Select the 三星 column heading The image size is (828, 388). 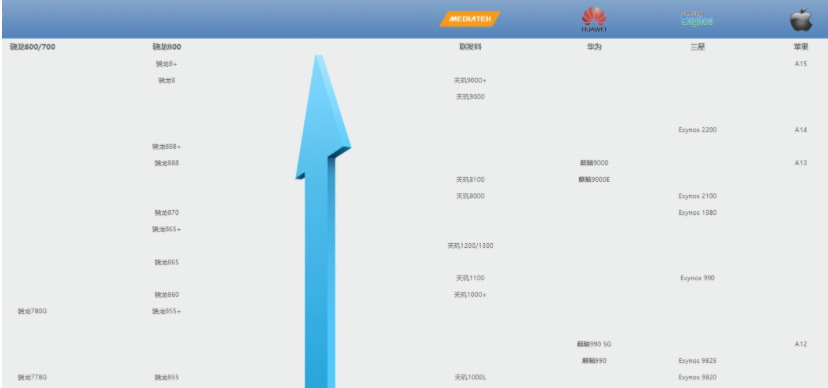[x=697, y=47]
